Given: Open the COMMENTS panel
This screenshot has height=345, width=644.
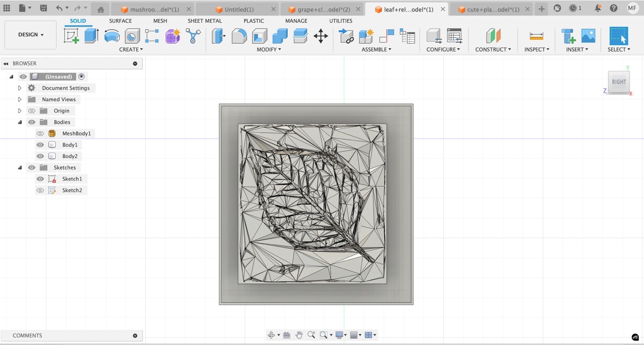Looking at the screenshot, I should click(27, 335).
